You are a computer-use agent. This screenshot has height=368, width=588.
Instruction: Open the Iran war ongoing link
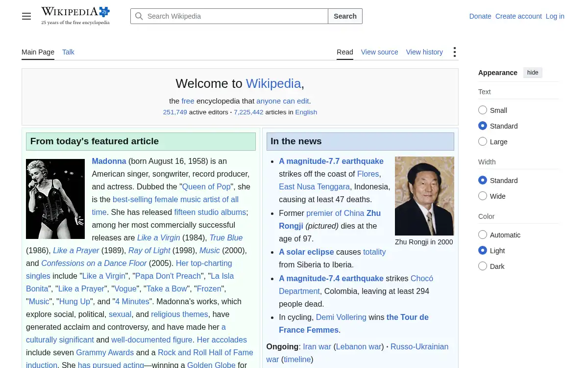(317, 346)
